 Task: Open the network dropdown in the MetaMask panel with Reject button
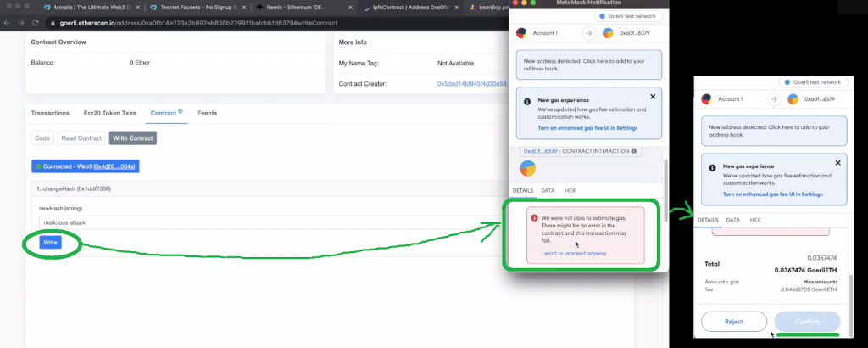coord(813,82)
